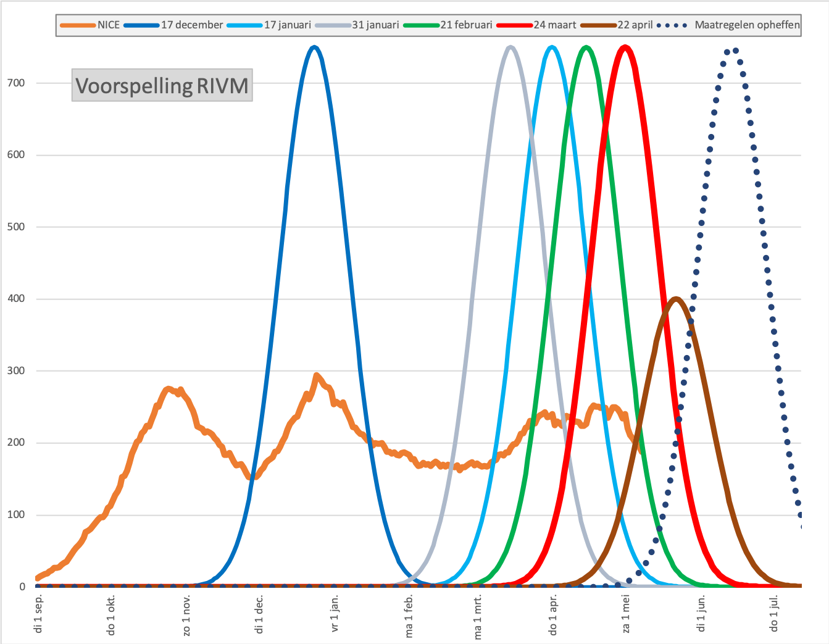Viewport: 829px width, 644px height.
Task: Click the dotted curve peak
Action: [x=731, y=51]
